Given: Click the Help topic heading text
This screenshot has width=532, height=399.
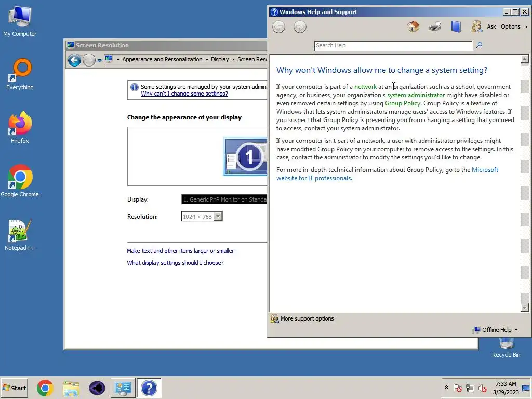Looking at the screenshot, I should [x=382, y=70].
